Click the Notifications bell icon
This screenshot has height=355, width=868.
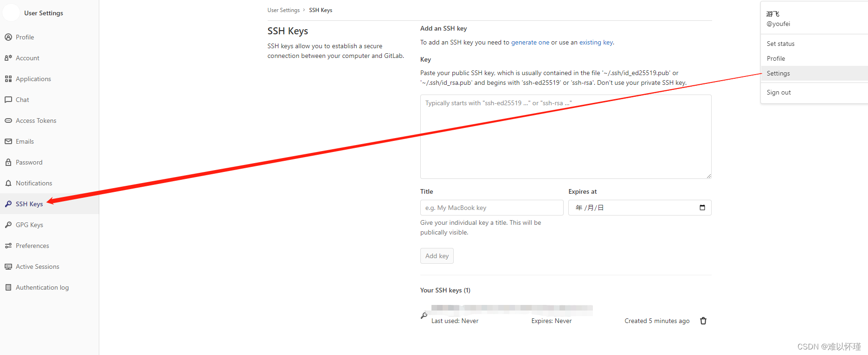8,183
